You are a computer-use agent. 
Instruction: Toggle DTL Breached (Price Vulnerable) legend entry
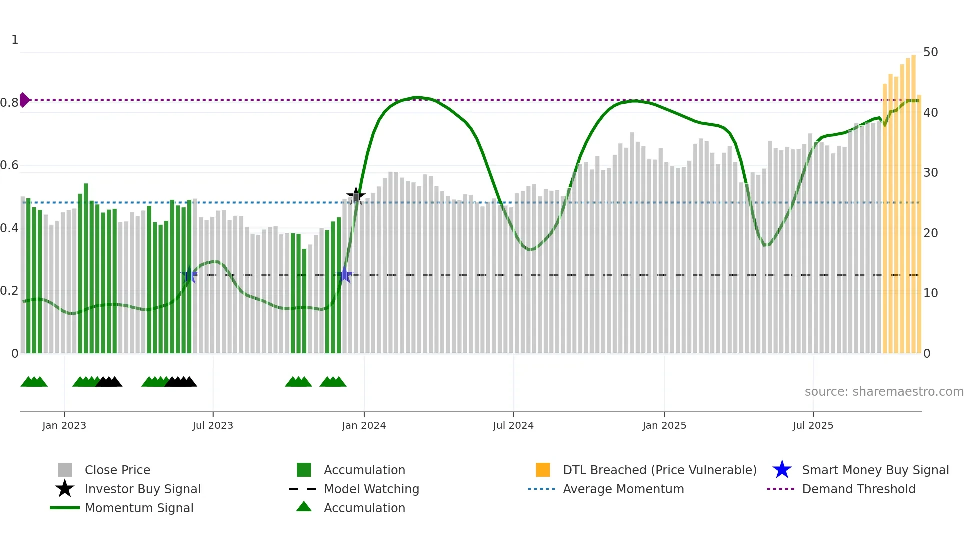(x=659, y=470)
